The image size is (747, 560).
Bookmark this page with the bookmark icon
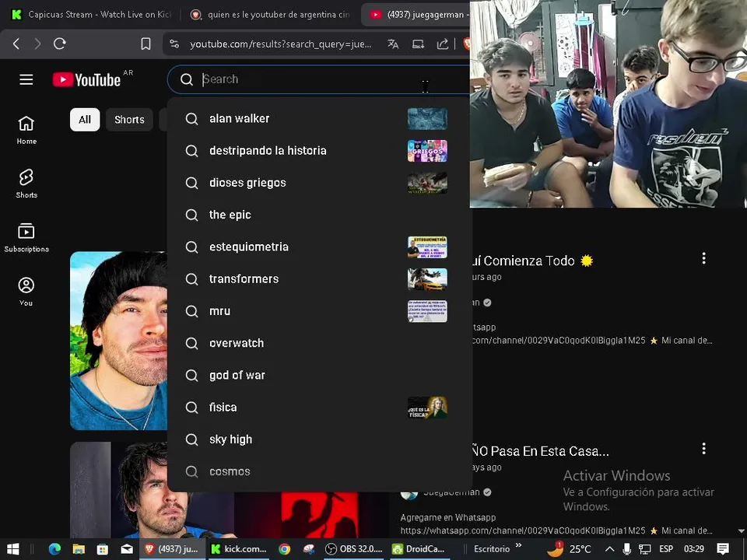coord(146,44)
